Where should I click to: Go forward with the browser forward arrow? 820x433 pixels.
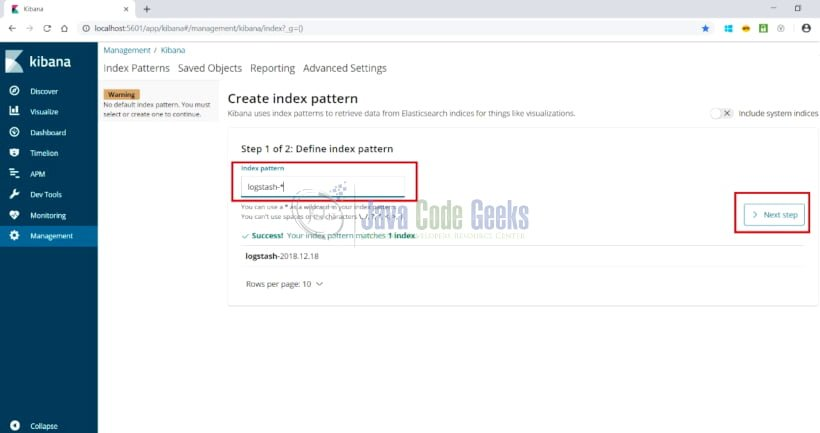pos(29,28)
